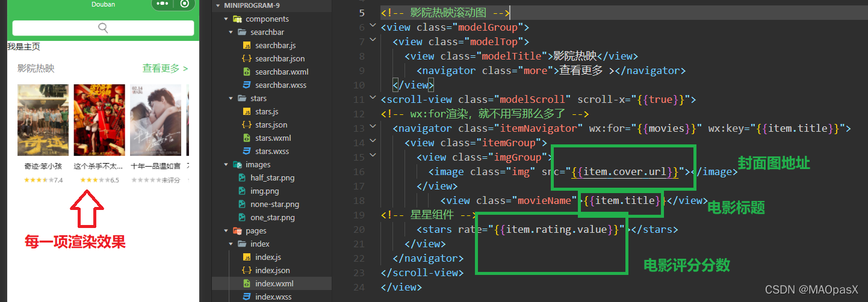Place cursor on item.cover.url in line 16
The image size is (868, 302).
(x=625, y=171)
